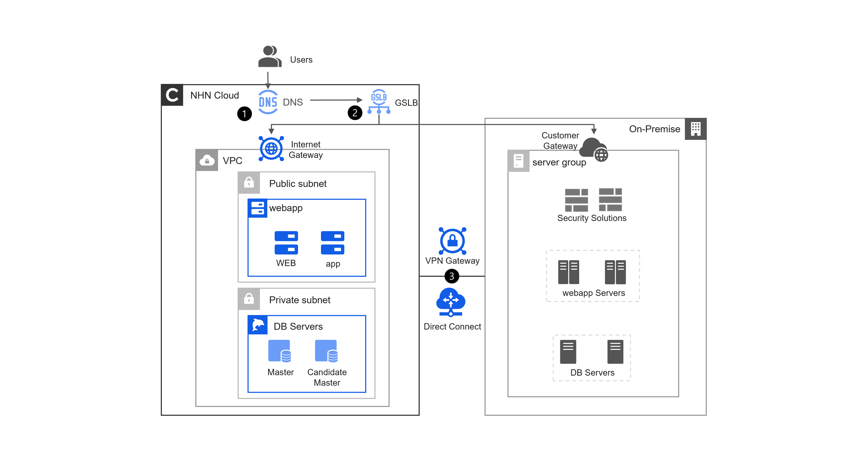Select the Public subnet lock icon
Viewport: 868px width, 457px height.
click(x=249, y=183)
